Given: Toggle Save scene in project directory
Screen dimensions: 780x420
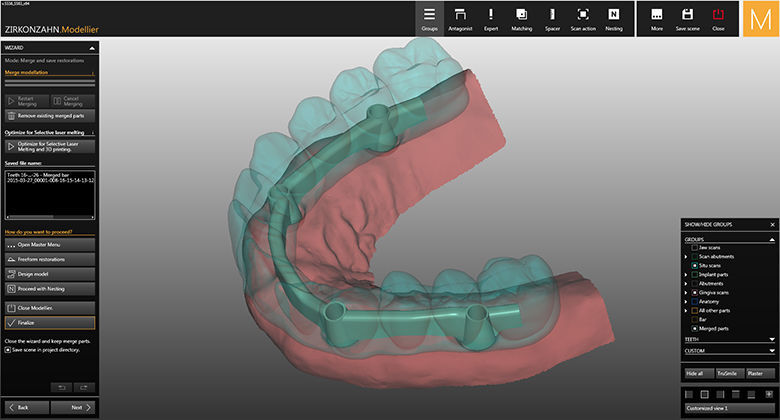Looking at the screenshot, I should (8, 350).
